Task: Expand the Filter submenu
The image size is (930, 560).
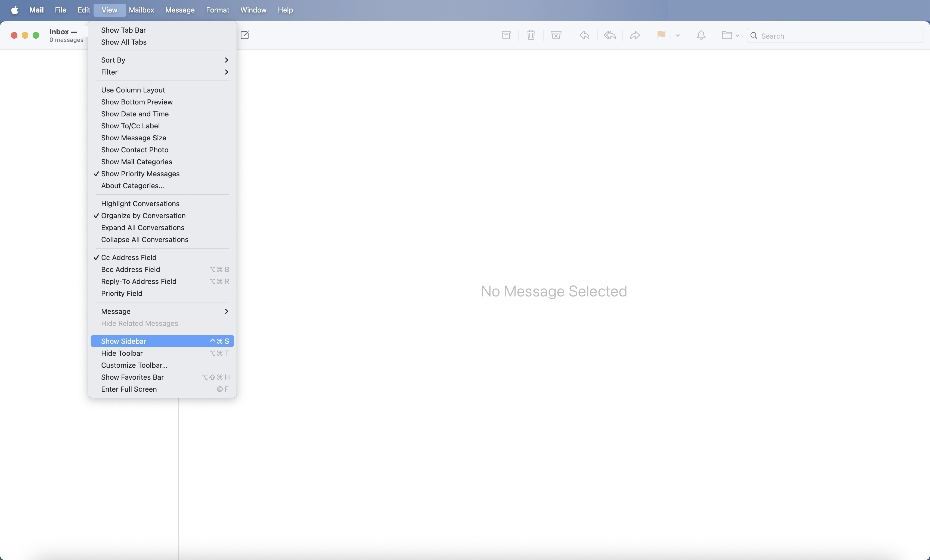Action: (x=162, y=72)
